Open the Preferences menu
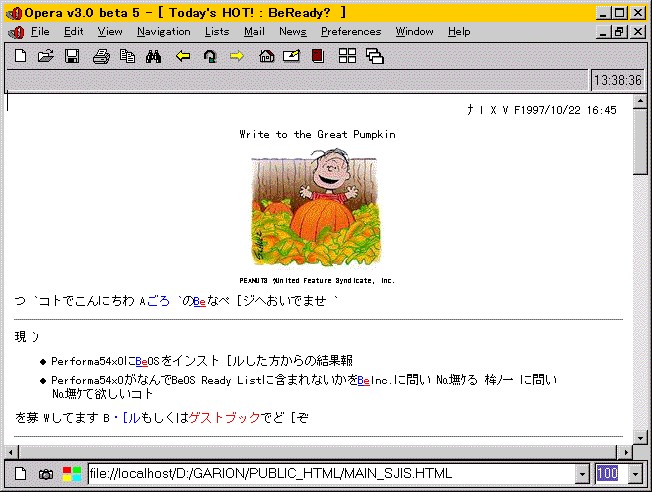The width and height of the screenshot is (652, 492). click(350, 32)
